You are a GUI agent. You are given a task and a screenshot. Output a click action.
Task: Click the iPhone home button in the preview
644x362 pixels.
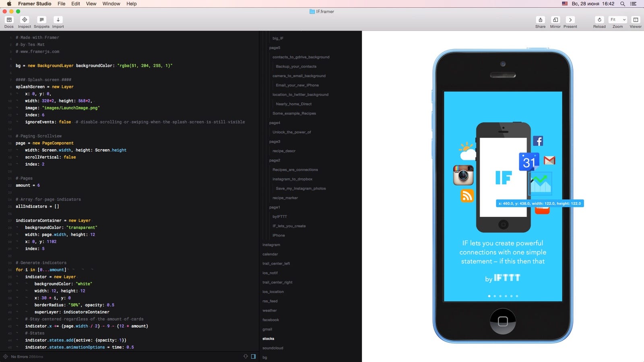(x=503, y=321)
